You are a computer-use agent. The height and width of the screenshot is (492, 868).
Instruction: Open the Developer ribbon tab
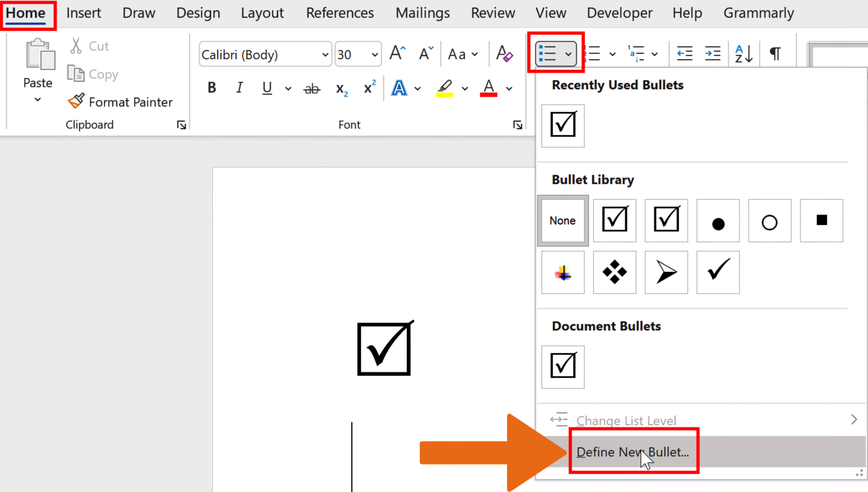[x=619, y=12]
